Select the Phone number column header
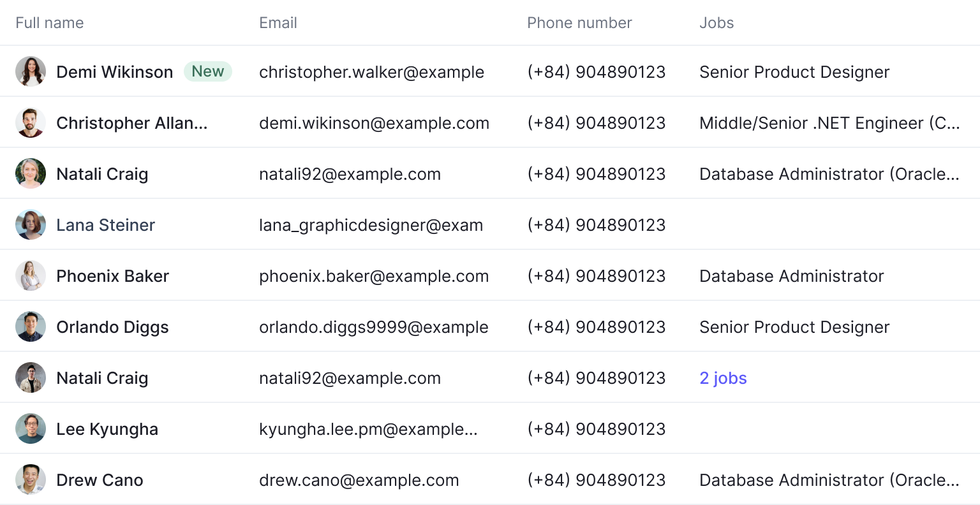The image size is (980, 505). point(579,23)
